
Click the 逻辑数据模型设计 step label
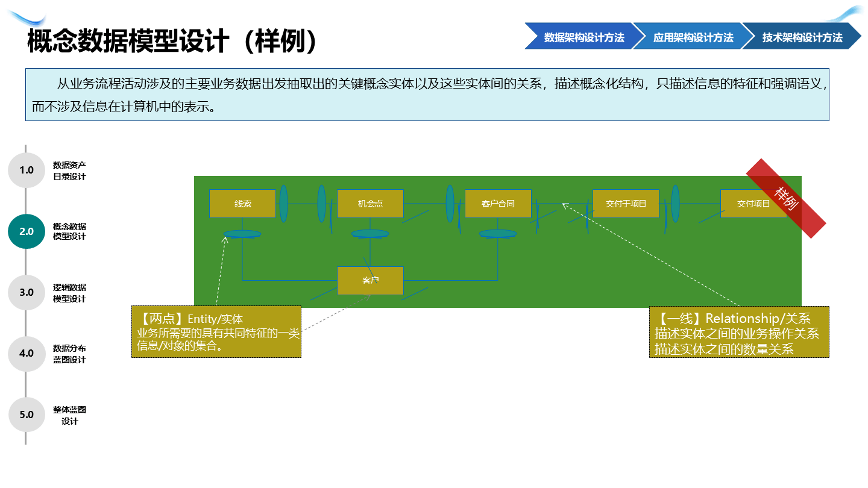tap(69, 293)
